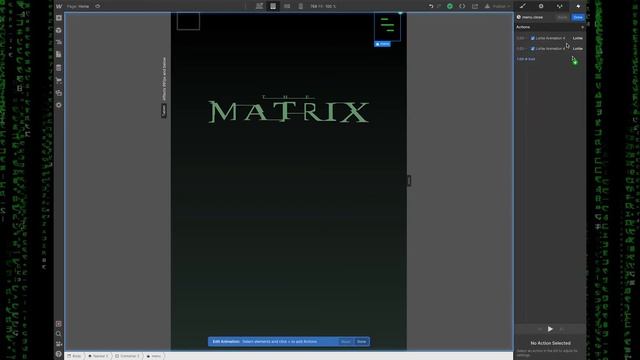Open the Publish dropdown
640x360 pixels.
498,6
